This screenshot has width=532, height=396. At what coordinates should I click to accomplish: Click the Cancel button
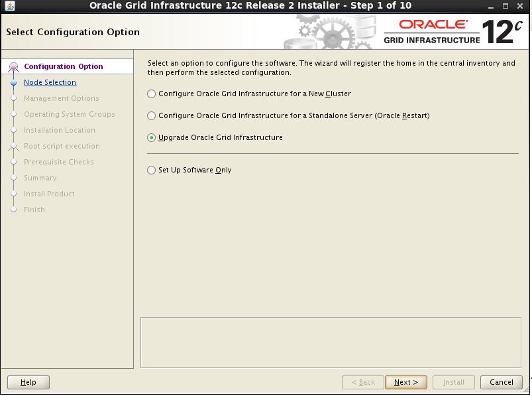[x=501, y=383]
